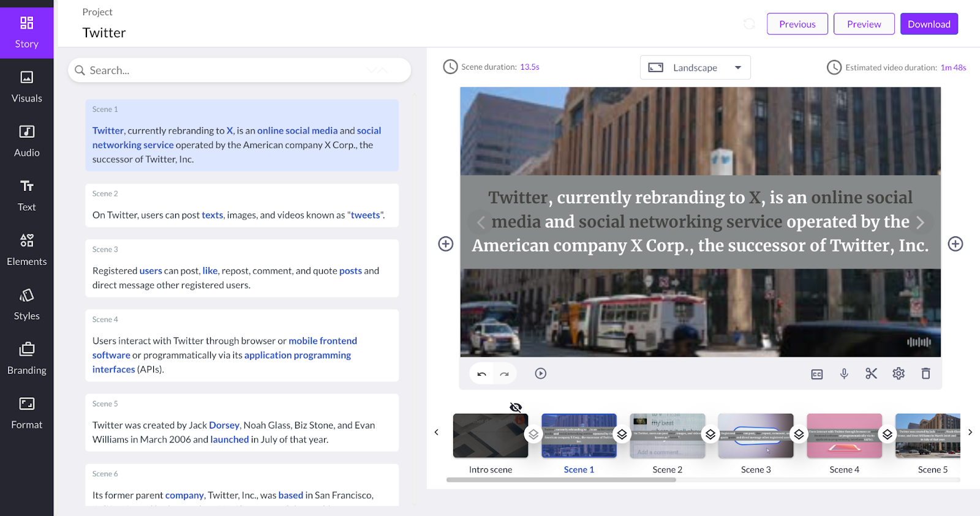Open the Branding panel
Viewport: 980px width, 516px height.
tap(27, 359)
